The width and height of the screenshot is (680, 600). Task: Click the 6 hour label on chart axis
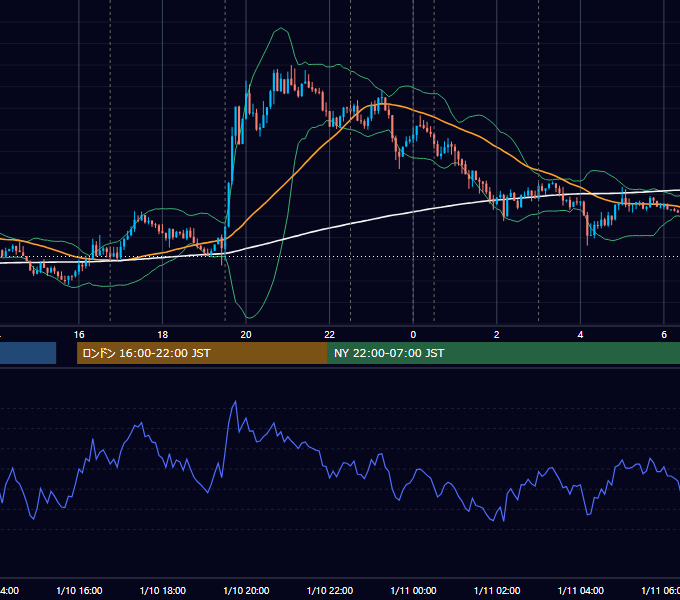tap(664, 335)
